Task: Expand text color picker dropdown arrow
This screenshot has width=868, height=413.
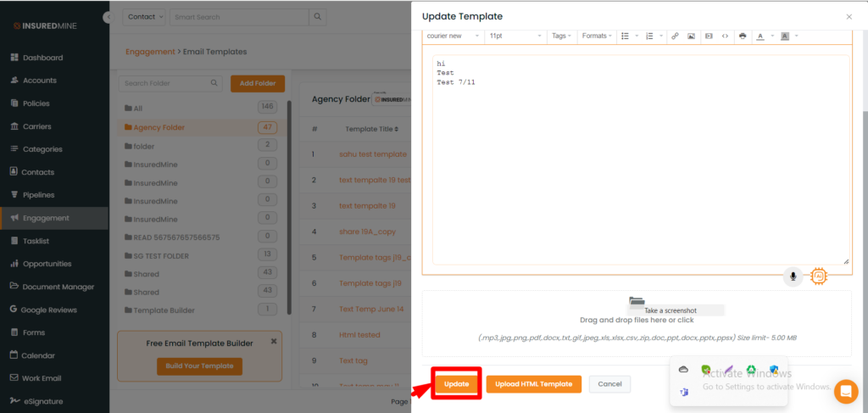Action: (x=772, y=36)
